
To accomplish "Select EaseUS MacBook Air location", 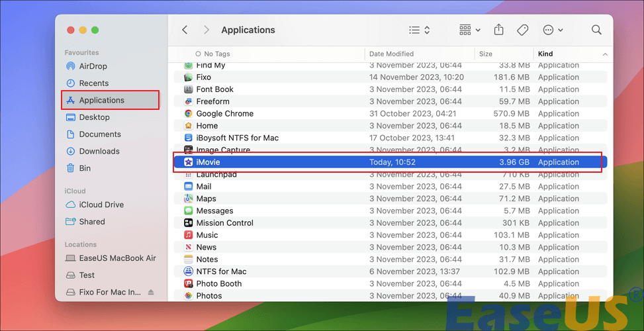I will (x=117, y=258).
